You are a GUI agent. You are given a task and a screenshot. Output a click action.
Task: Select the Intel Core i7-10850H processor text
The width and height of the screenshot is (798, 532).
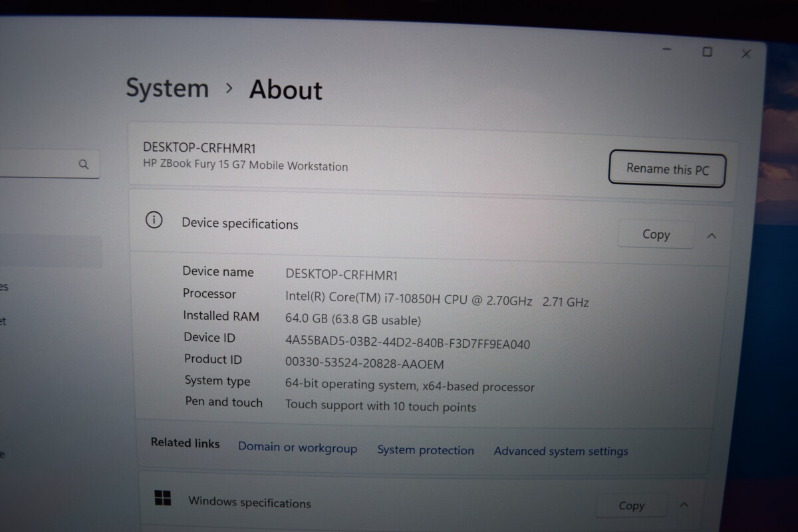(x=437, y=299)
